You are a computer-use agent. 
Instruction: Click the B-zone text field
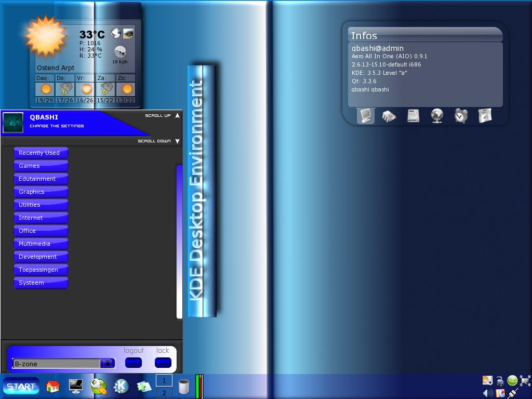[56, 363]
